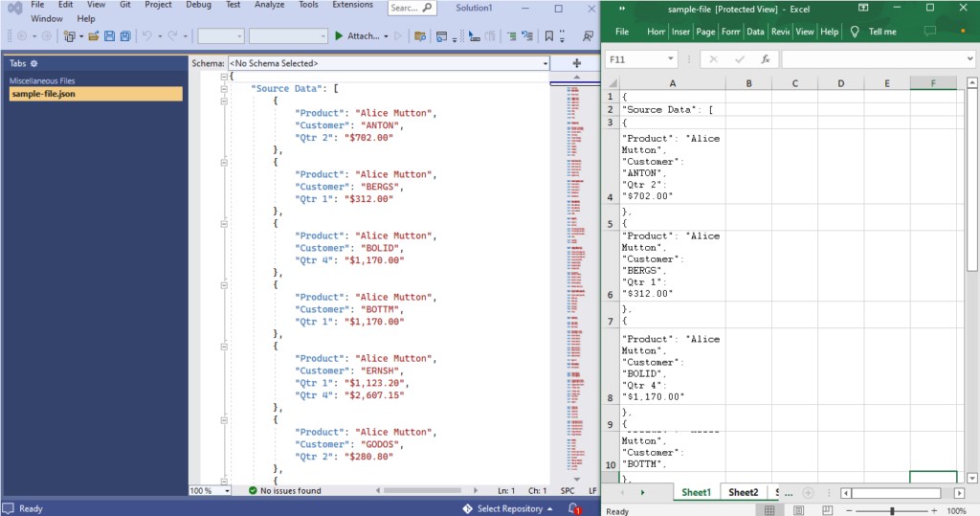Click the notifications bell in Visual Studio status bar
This screenshot has height=516, width=980.
[574, 508]
